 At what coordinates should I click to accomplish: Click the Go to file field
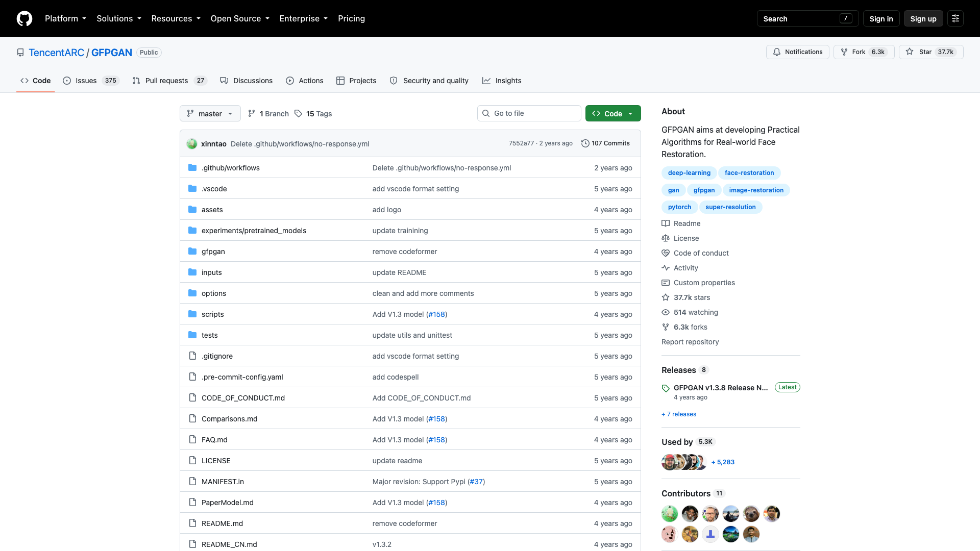[x=529, y=113]
